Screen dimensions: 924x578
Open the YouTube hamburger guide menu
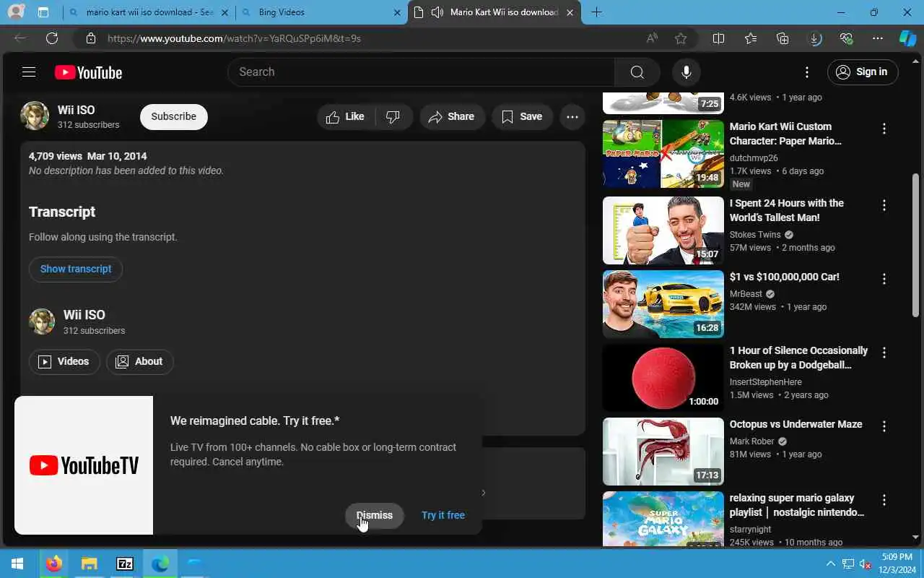tap(29, 72)
